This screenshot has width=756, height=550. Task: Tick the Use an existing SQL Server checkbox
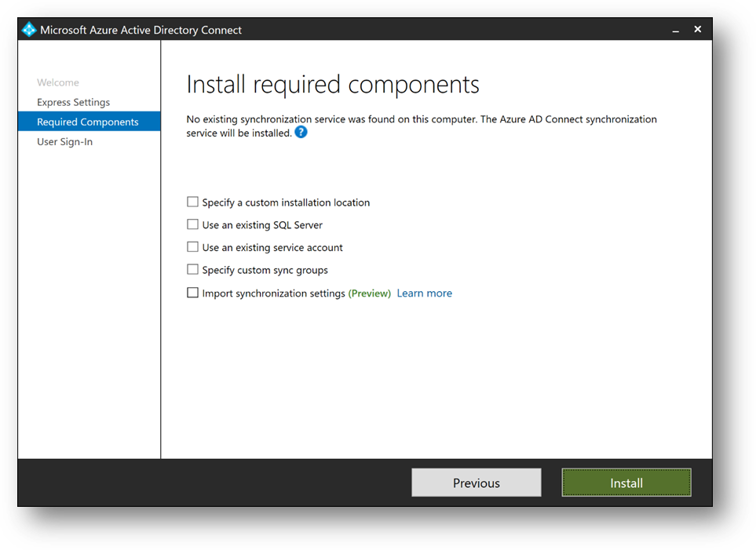tap(192, 225)
